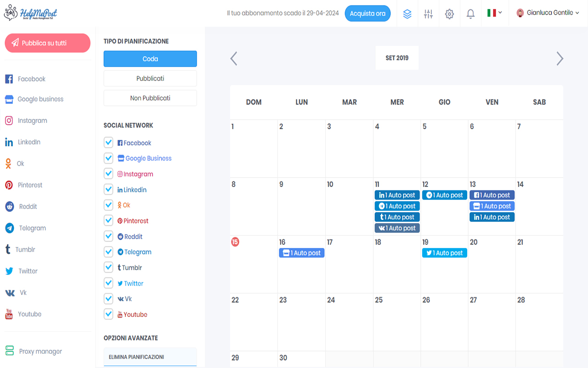588x368 pixels.
Task: Uncheck the Youtube checkbox
Action: [x=108, y=314]
